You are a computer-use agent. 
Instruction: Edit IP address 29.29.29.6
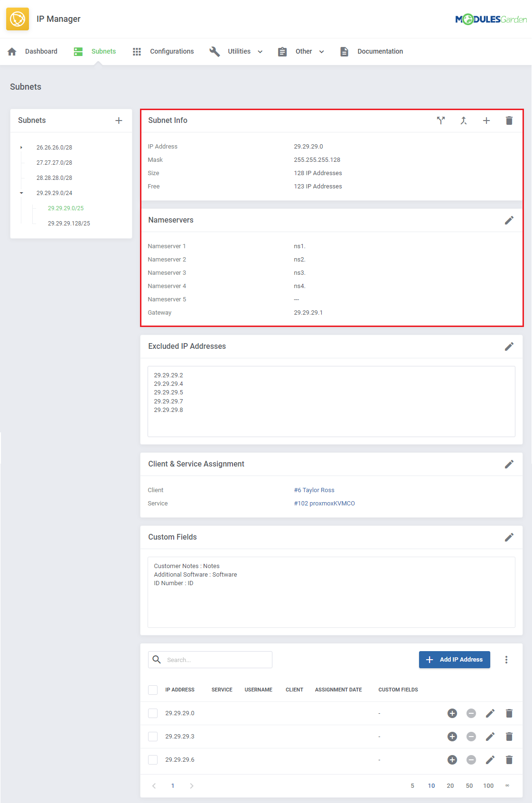[490, 760]
